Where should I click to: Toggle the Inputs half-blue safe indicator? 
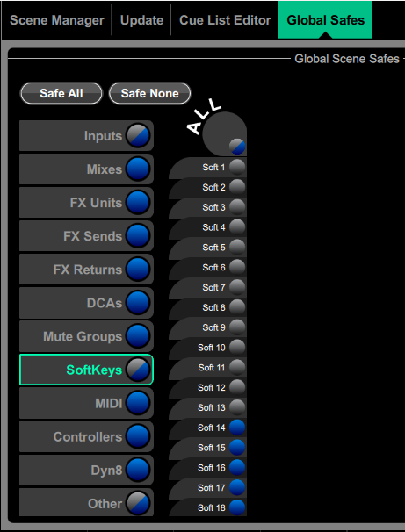[x=138, y=136]
